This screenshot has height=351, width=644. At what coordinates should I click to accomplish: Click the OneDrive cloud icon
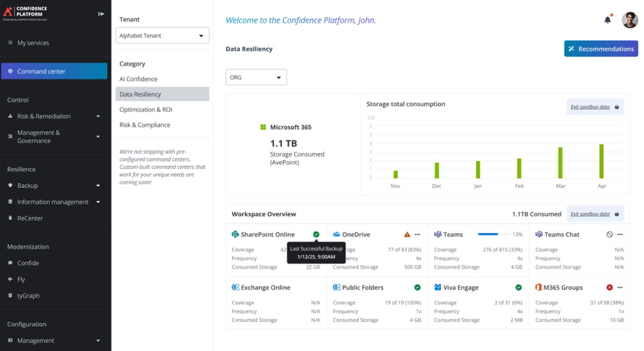(337, 234)
